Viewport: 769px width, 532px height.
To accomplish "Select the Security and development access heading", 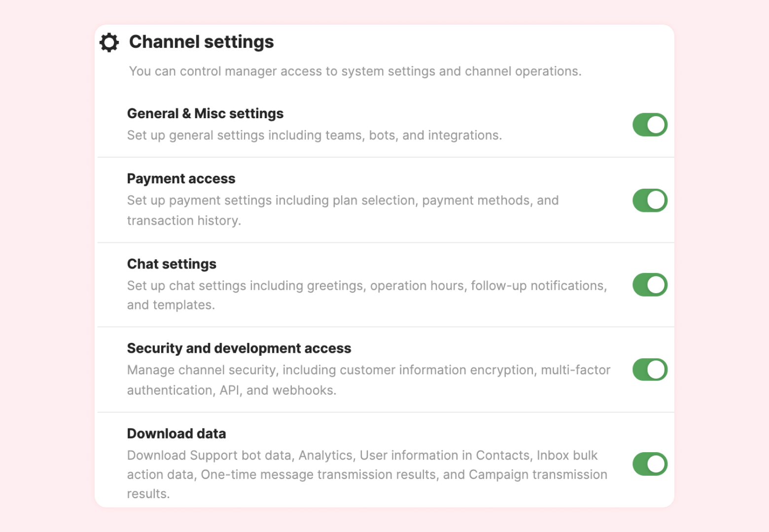I will 239,348.
